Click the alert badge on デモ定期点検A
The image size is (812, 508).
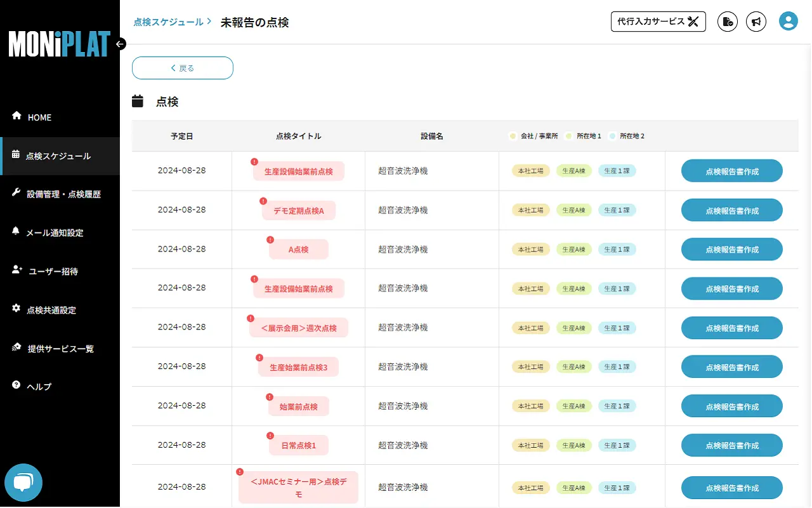[x=263, y=200]
